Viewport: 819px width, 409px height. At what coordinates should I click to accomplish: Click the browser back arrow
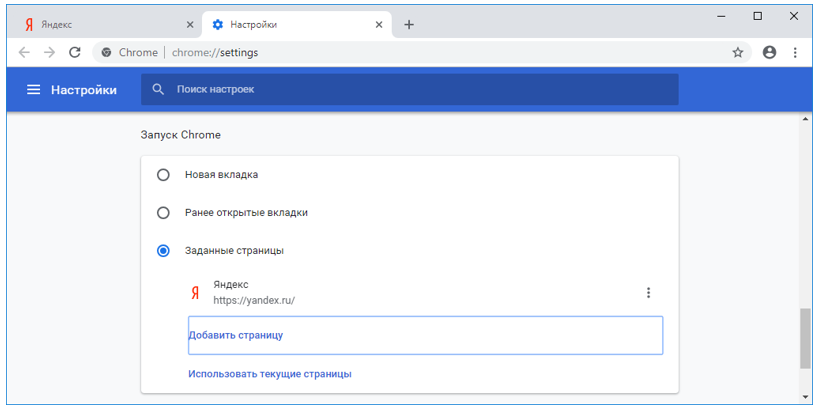pyautogui.click(x=24, y=52)
